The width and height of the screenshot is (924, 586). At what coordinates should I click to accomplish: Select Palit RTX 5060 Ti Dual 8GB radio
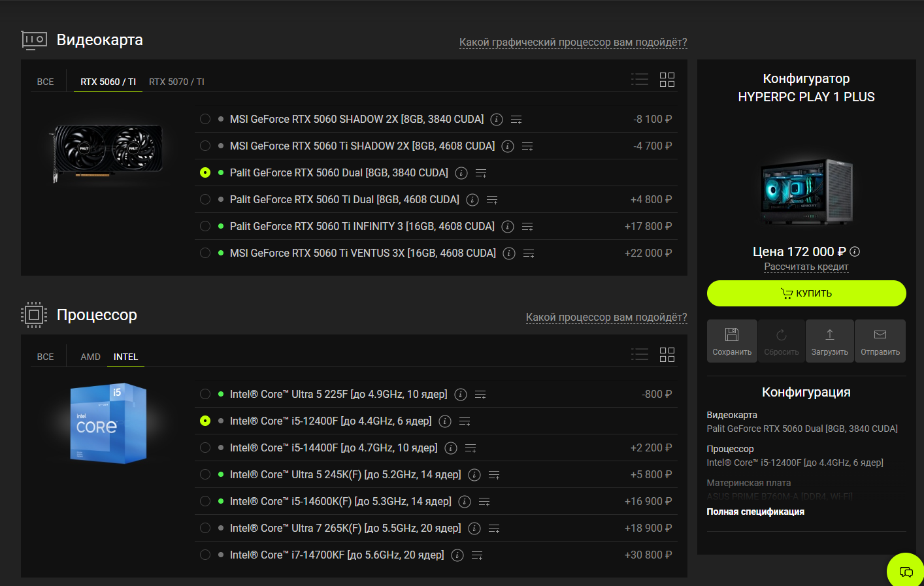pyautogui.click(x=205, y=199)
